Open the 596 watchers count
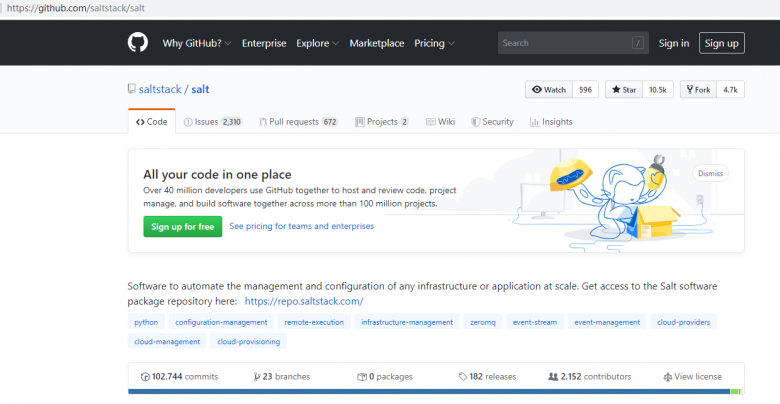The image size is (780, 404). point(585,90)
